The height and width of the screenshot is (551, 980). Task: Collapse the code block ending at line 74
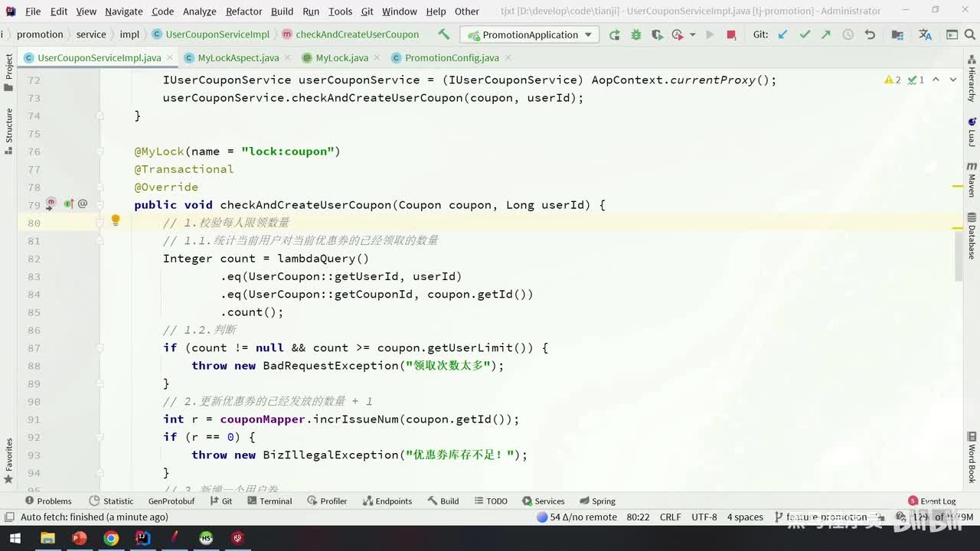[x=100, y=116]
